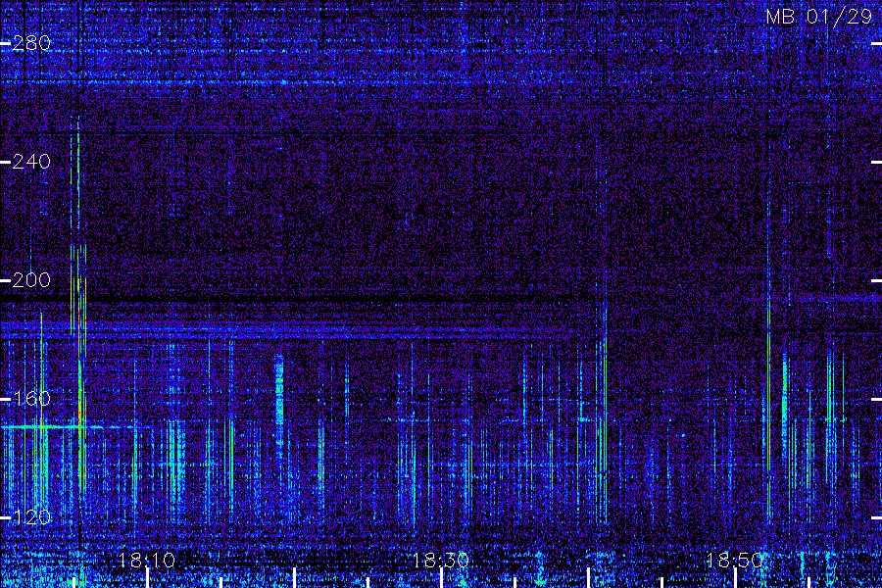Click the 18:50 time axis label
882x588 pixels.
[735, 561]
